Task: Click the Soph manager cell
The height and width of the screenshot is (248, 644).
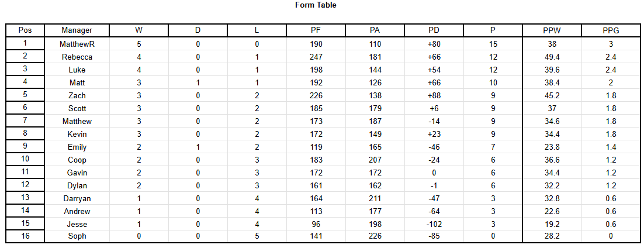Action: [77, 237]
